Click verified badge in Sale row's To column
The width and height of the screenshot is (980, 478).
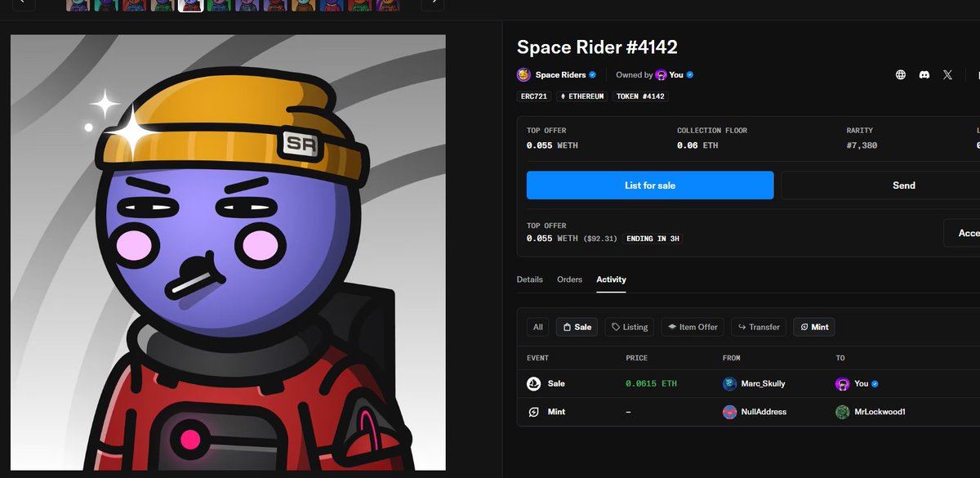[x=875, y=383]
